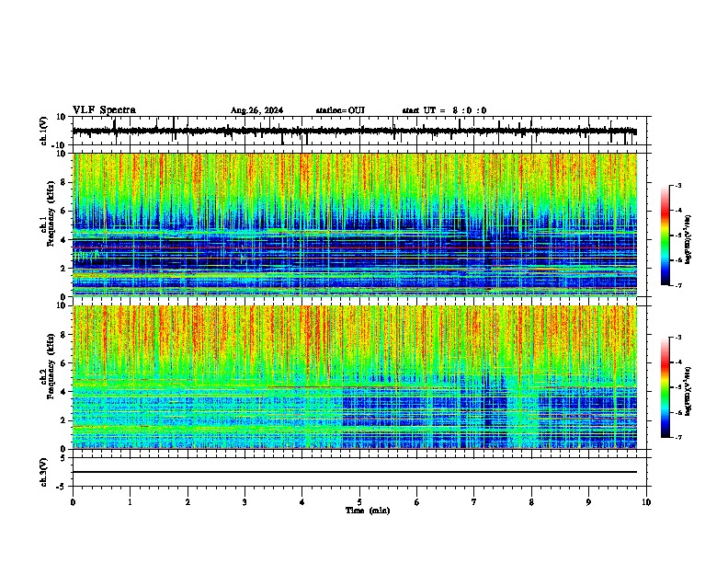The height and width of the screenshot is (563, 728).
Task: Click the ch.2 colorbar 'log(PSD)' label
Action: pyautogui.click(x=688, y=391)
